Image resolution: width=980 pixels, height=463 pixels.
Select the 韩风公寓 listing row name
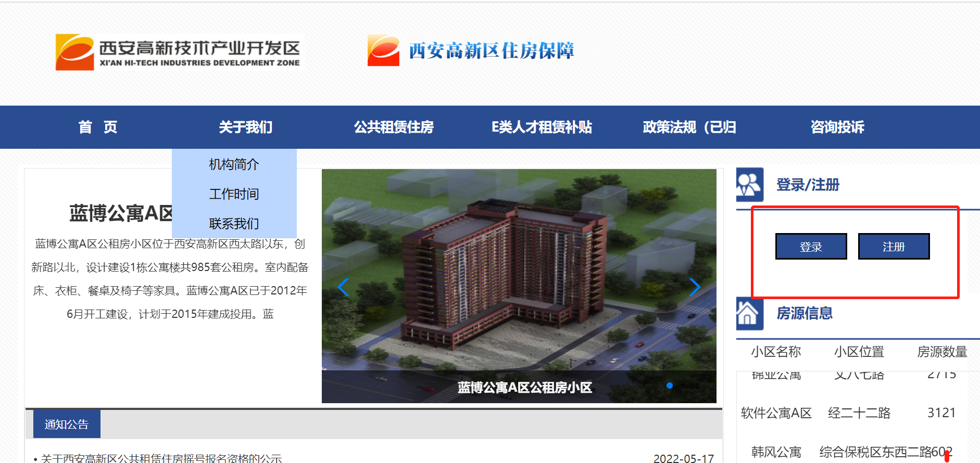click(x=776, y=452)
